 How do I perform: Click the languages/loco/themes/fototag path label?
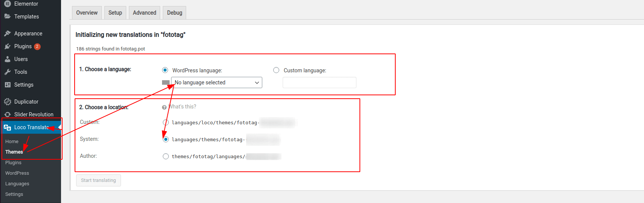pos(216,123)
